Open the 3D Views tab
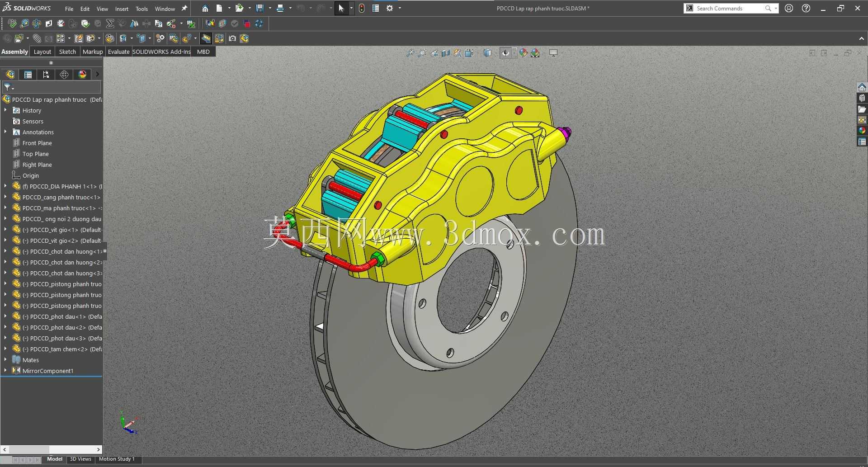868x467 pixels. pos(80,459)
